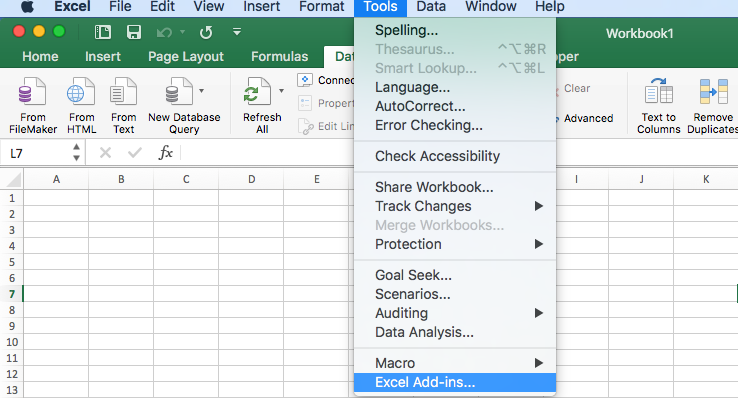Open the Edit menu in menu bar
Image resolution: width=738 pixels, height=398 pixels.
162,7
